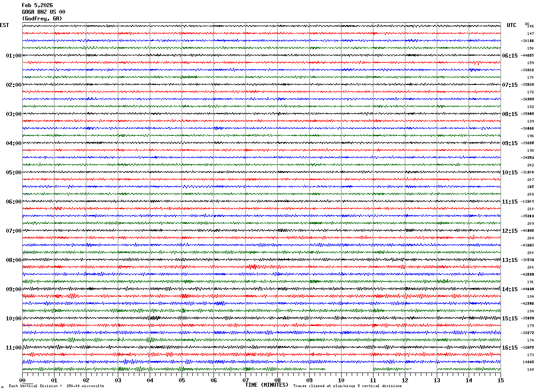Viewport: 536px width, 392px height.
Task: Click minute tick label '11' on the axis
Action: [x=373, y=380]
